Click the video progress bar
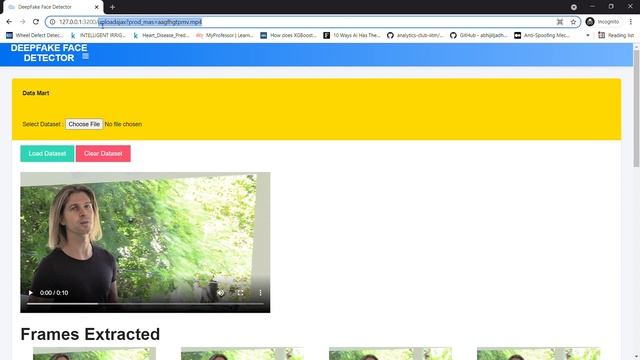 145,303
